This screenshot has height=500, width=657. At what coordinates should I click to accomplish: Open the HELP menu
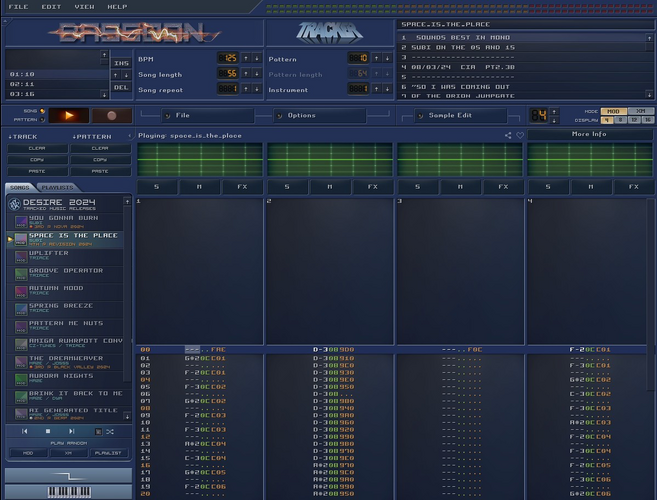pos(117,7)
